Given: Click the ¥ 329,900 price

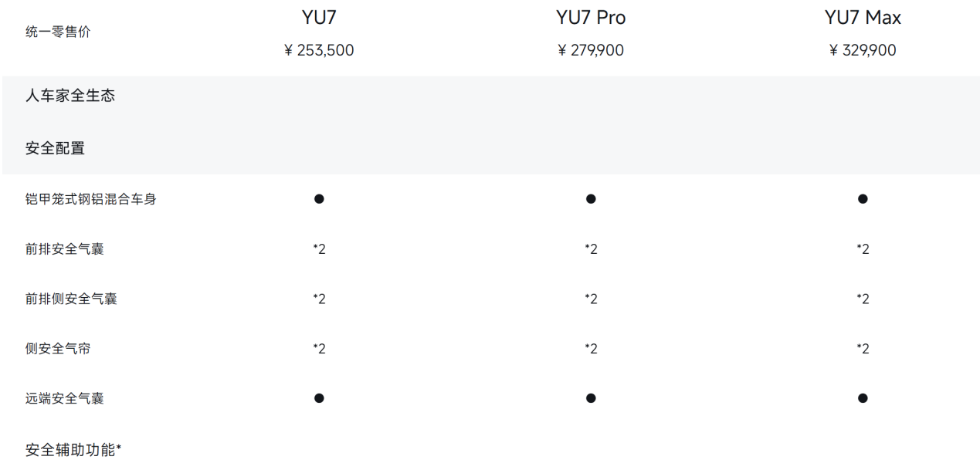Looking at the screenshot, I should (x=863, y=51).
